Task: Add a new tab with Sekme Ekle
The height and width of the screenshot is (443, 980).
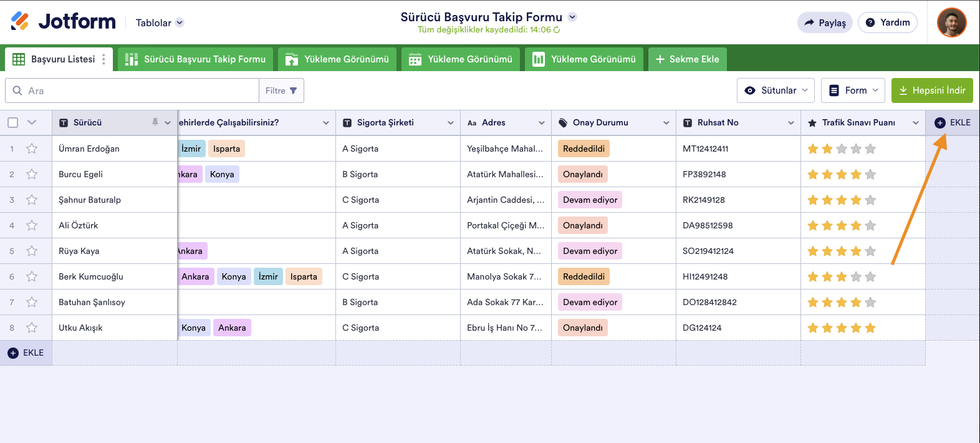Action: tap(687, 59)
